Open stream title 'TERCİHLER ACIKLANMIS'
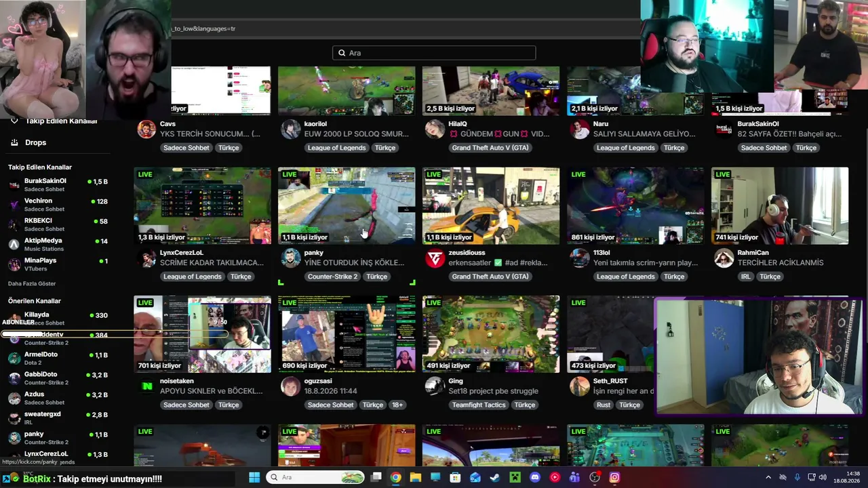The image size is (868, 488). click(x=781, y=263)
